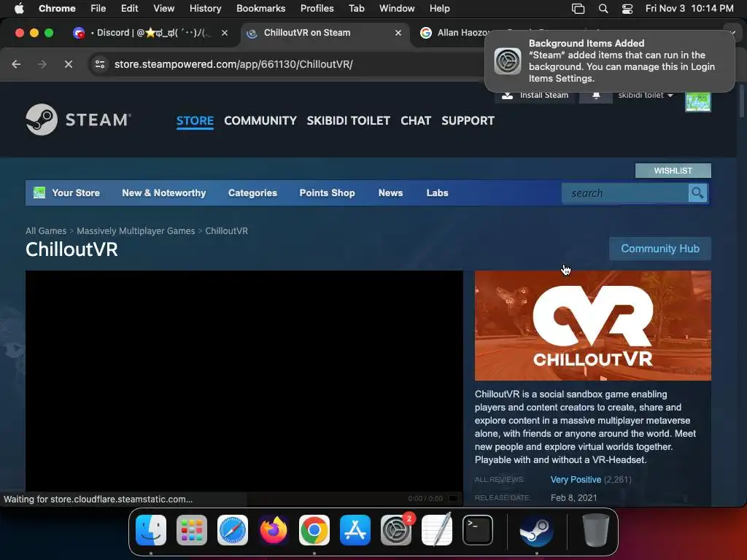Open News in store navigation
The width and height of the screenshot is (747, 560).
point(390,192)
